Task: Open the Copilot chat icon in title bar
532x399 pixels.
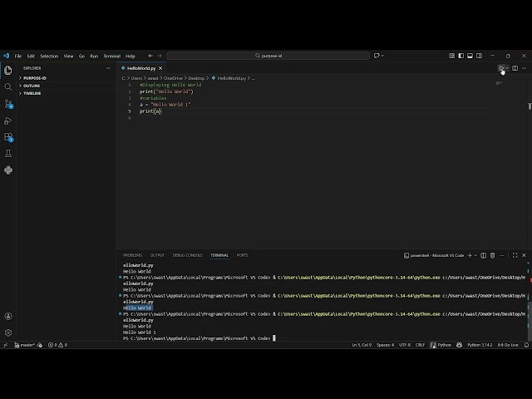Action: pos(377,56)
